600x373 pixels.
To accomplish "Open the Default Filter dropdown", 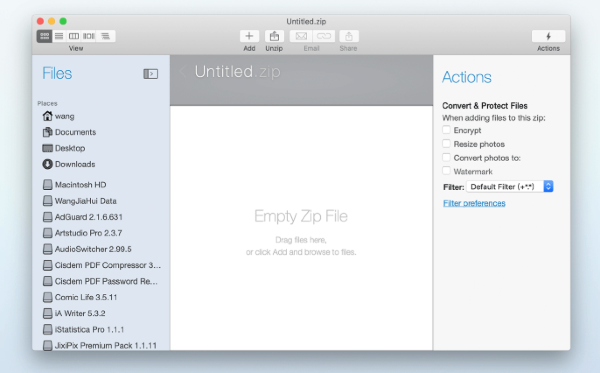I will coord(510,186).
